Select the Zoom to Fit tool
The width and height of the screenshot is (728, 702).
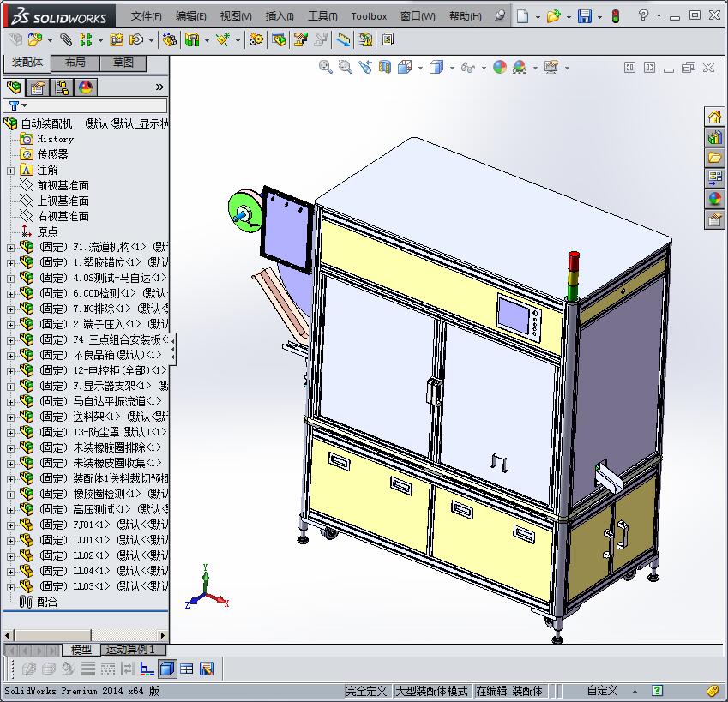pyautogui.click(x=325, y=67)
